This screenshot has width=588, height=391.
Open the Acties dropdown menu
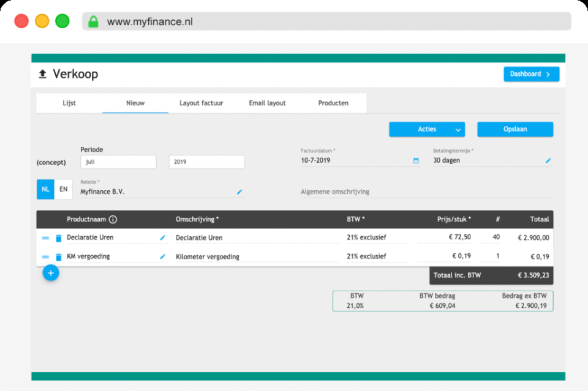point(427,129)
